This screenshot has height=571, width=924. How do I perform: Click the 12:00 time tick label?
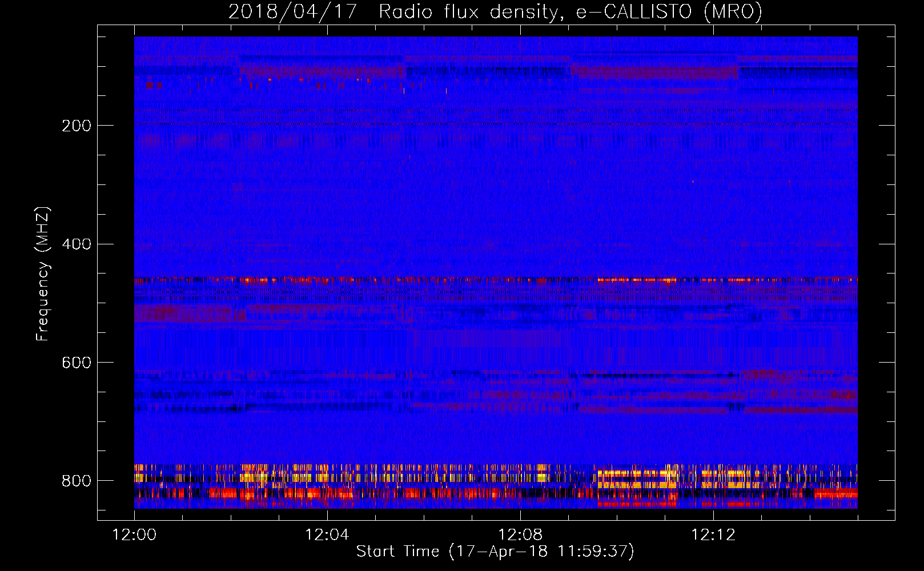coord(134,534)
